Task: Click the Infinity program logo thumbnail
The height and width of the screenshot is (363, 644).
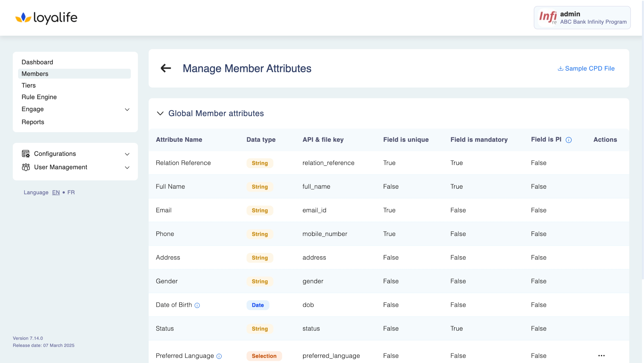Action: [548, 18]
